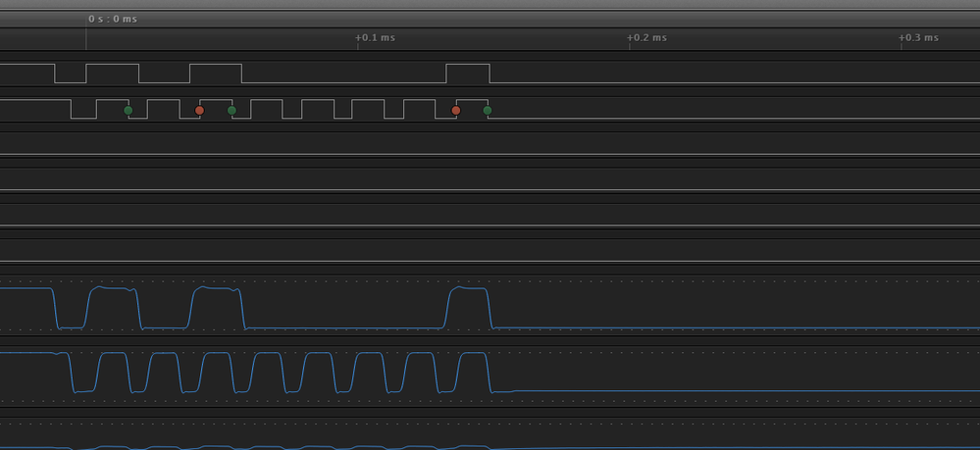Click the isolated last high pulse on the top digital channel
This screenshot has height=450, width=980.
pyautogui.click(x=468, y=74)
